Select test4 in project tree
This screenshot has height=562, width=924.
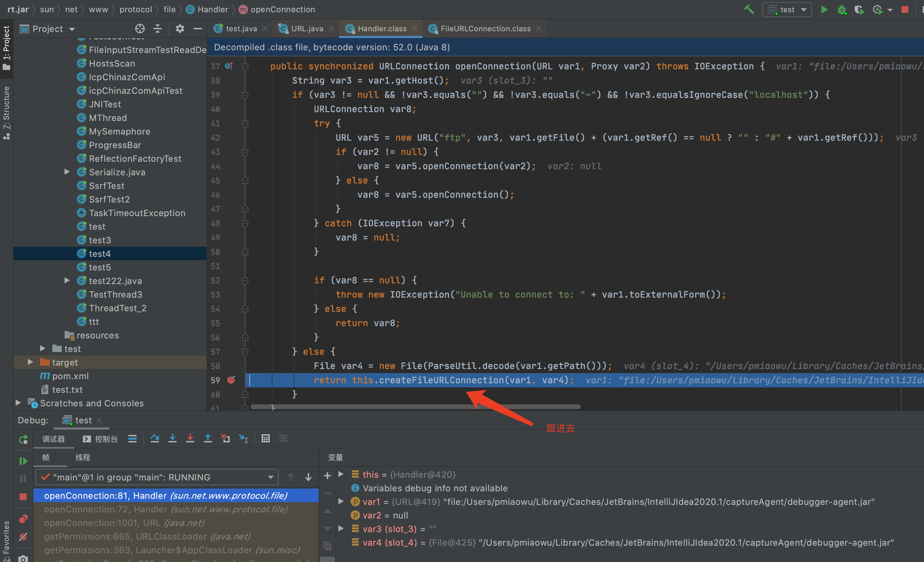tap(110, 253)
